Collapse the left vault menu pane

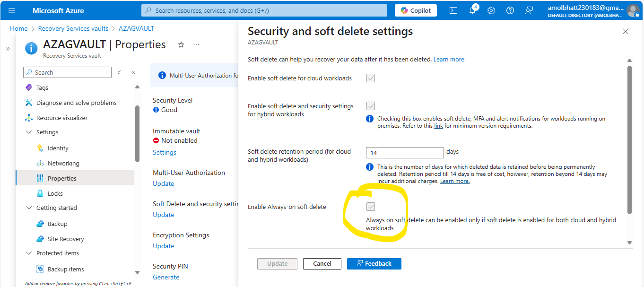(x=133, y=72)
